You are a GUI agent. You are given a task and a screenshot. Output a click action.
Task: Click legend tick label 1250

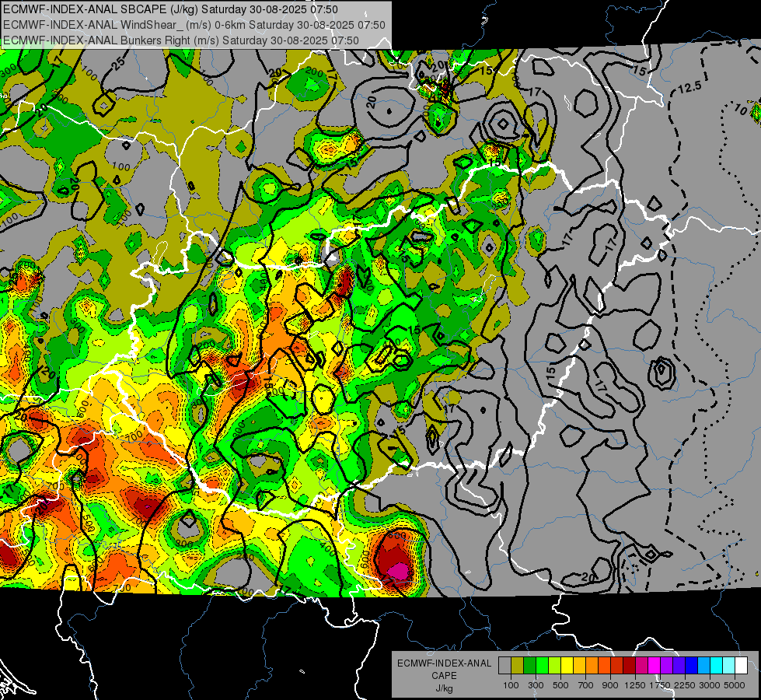[635, 685]
